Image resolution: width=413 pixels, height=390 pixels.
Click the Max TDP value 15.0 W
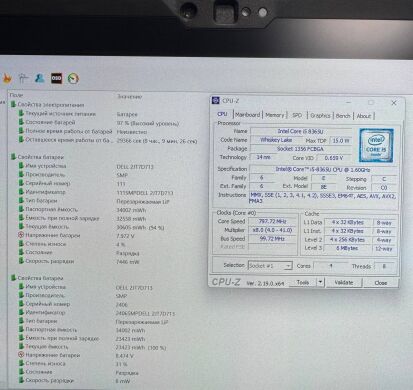[x=341, y=141]
